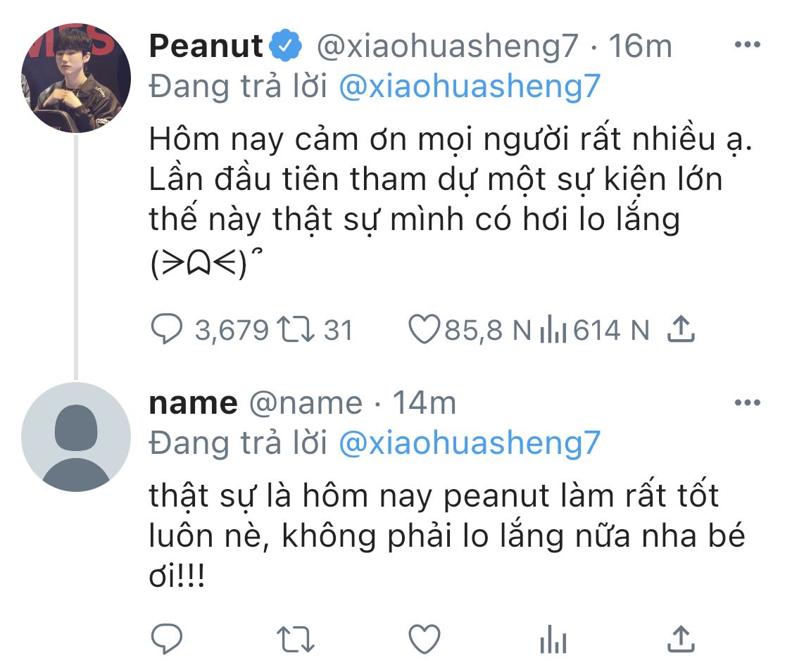Image resolution: width=792 pixels, height=672 pixels.
Task: Open Peanut's profile picture
Action: click(x=76, y=77)
